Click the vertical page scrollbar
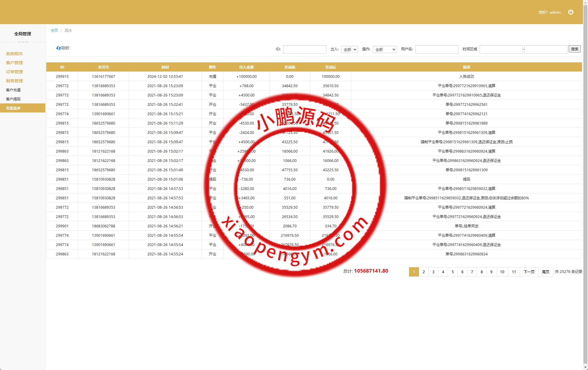 (x=585, y=181)
